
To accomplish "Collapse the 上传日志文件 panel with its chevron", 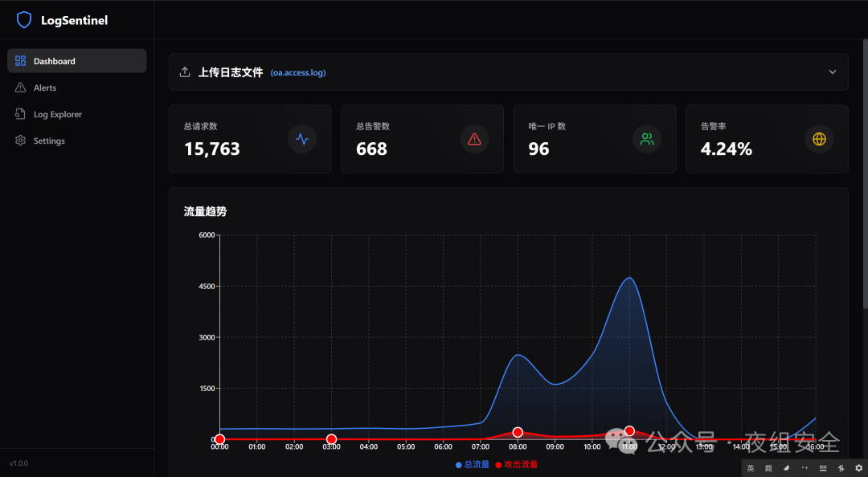I will point(833,71).
